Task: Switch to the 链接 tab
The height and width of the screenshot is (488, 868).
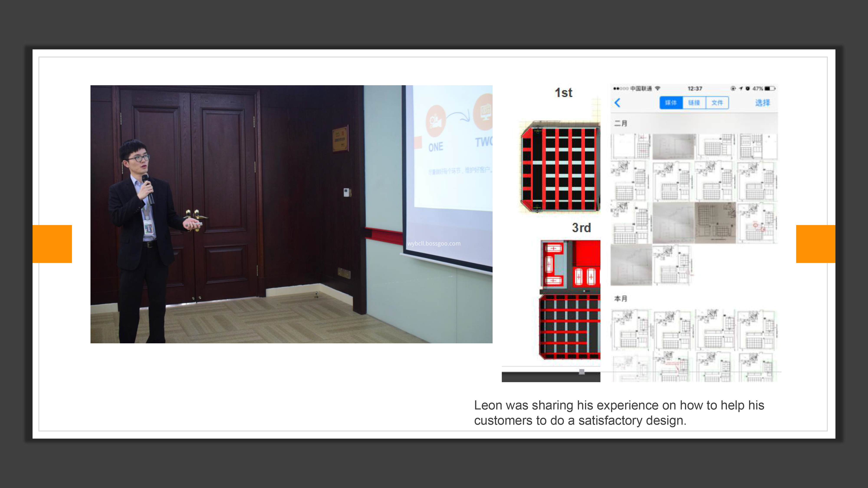Action: 694,103
